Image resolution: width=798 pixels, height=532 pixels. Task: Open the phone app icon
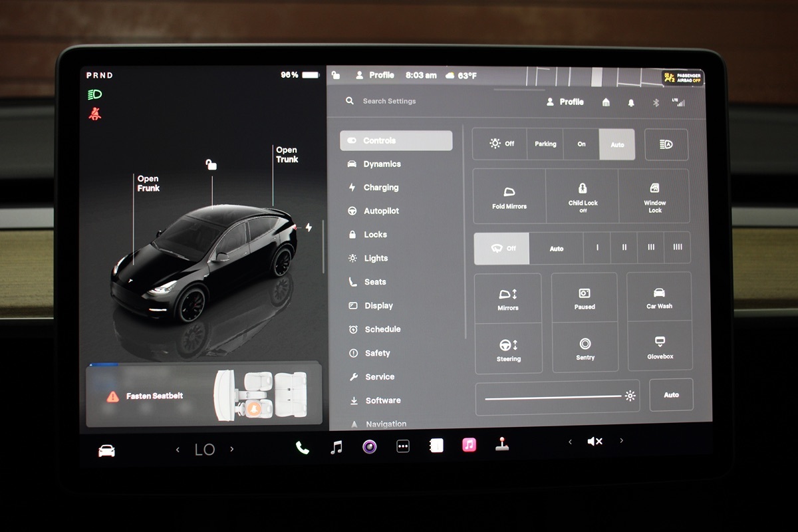point(303,448)
